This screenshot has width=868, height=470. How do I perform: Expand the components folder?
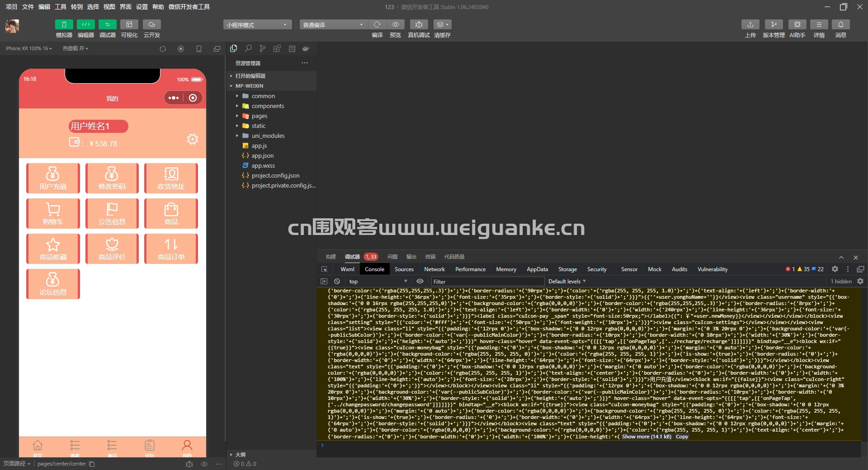(x=271, y=106)
